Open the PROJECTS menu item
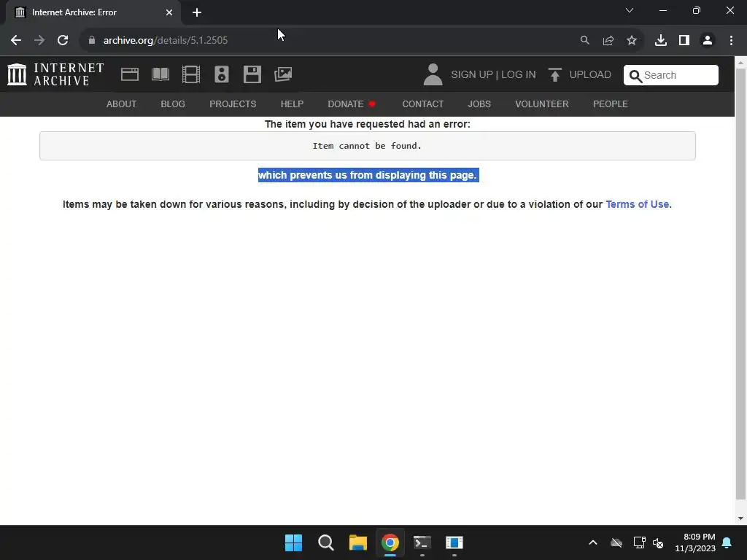 click(233, 104)
